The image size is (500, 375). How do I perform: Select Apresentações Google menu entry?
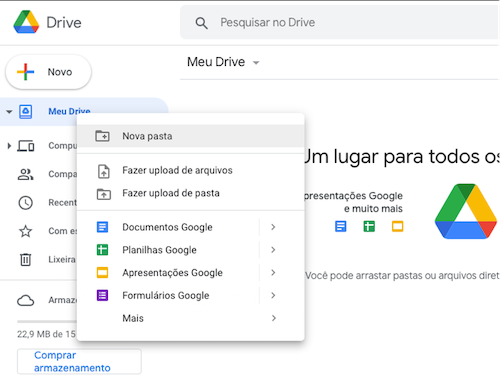click(x=191, y=272)
